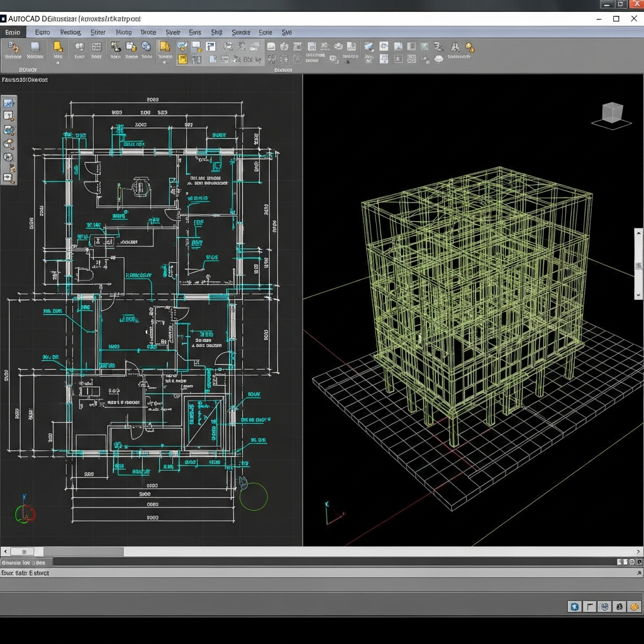Image resolution: width=644 pixels, height=644 pixels.
Task: Toggle the yellow highlighted small icon in the ribbon's second row
Action: click(x=182, y=59)
